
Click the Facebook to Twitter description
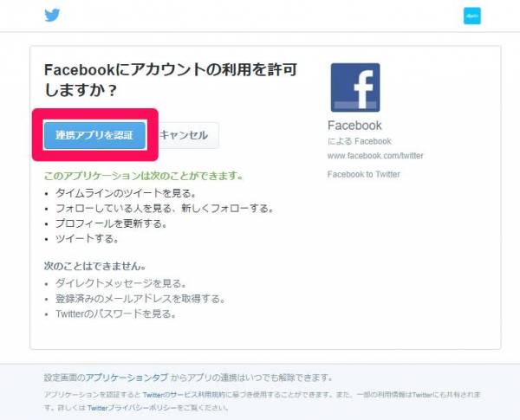click(363, 174)
